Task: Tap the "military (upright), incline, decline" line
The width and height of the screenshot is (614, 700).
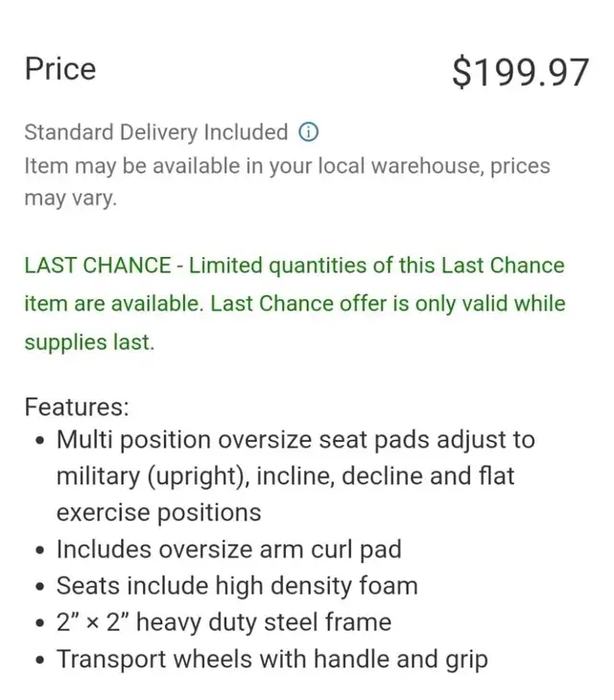Action: [x=285, y=477]
